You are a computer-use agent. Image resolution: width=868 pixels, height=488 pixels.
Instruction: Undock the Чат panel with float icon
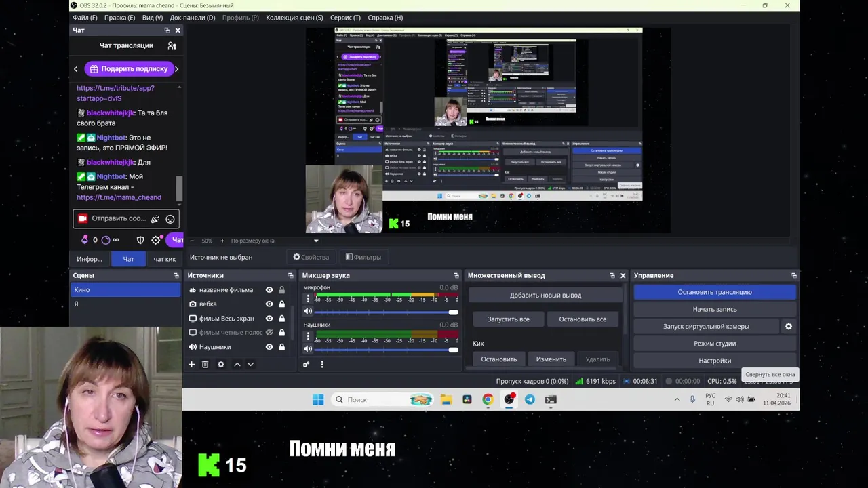pyautogui.click(x=167, y=30)
